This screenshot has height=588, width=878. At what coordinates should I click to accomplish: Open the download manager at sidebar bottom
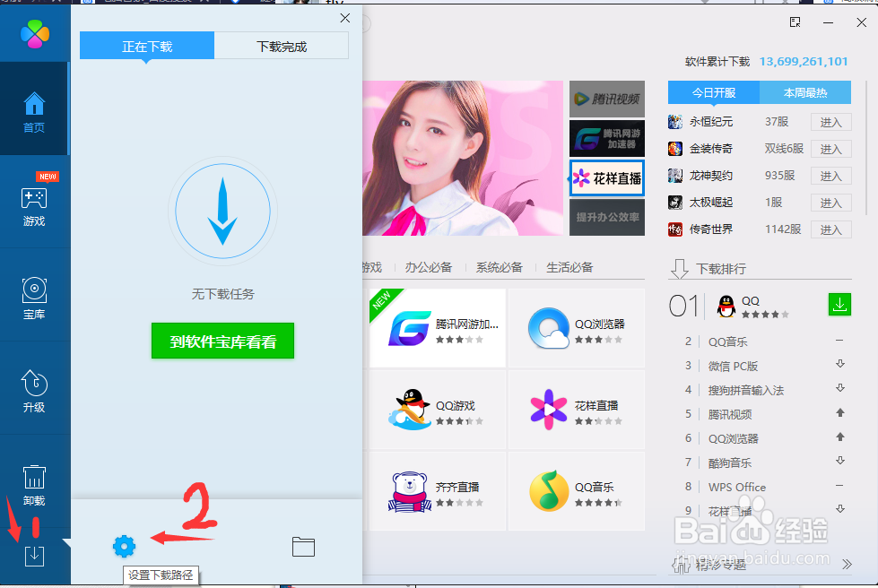pos(34,556)
